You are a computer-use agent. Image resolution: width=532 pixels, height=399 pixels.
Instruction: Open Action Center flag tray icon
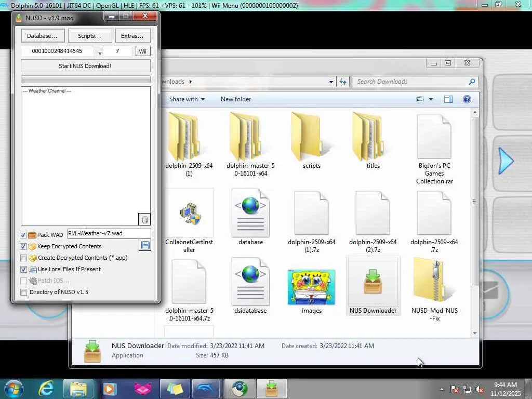click(x=455, y=390)
